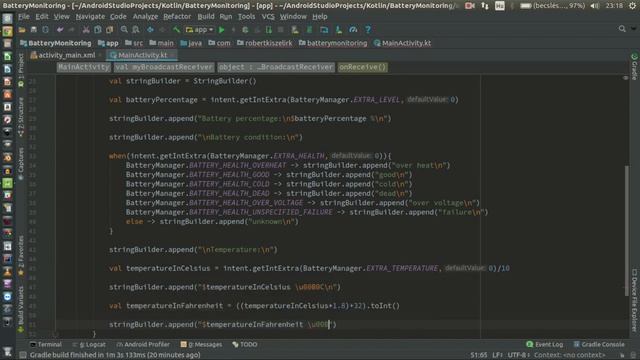Image resolution: width=640 pixels, height=360 pixels.
Task: Open the SDK Manager icon
Action: coord(339,30)
